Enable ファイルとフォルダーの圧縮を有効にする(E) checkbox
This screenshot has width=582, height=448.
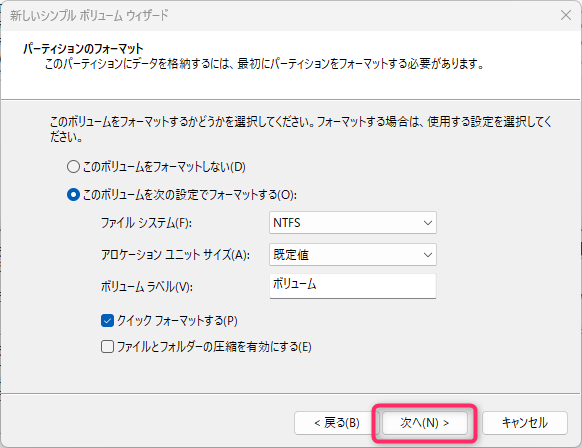pos(107,347)
